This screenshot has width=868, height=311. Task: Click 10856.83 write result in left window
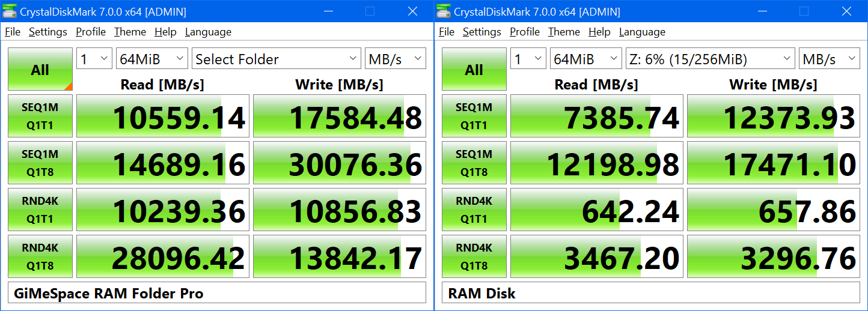340,210
